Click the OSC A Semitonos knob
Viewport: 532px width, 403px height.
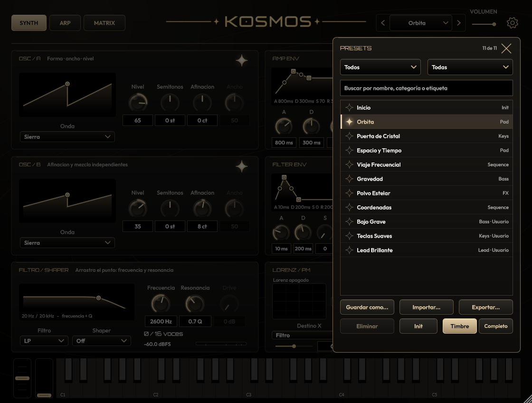tap(170, 103)
